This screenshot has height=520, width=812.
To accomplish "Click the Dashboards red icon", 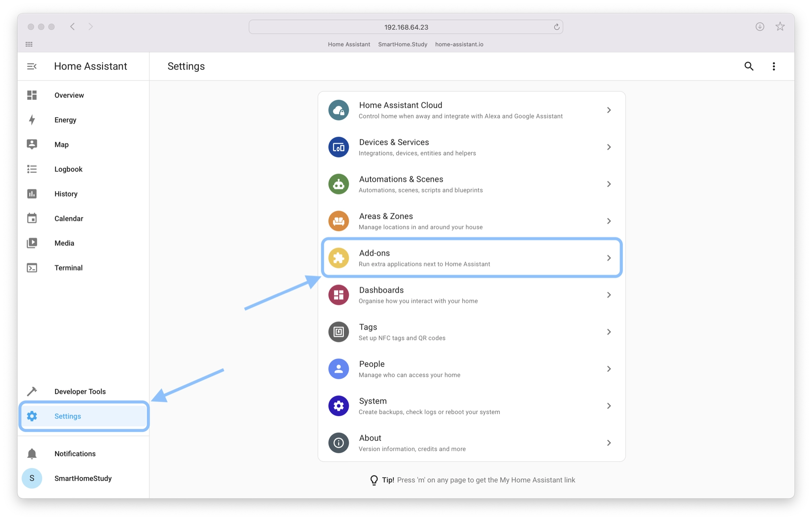I will pos(339,295).
